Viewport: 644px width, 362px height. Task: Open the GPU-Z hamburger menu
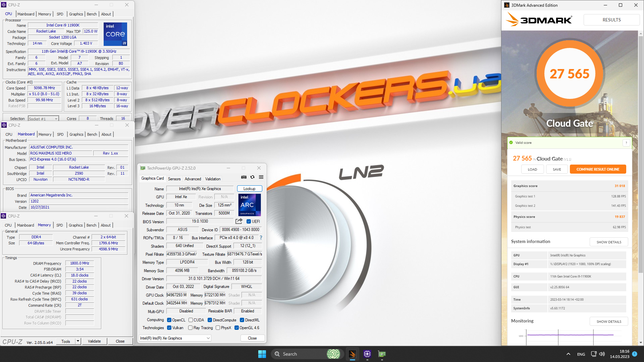coord(261,177)
